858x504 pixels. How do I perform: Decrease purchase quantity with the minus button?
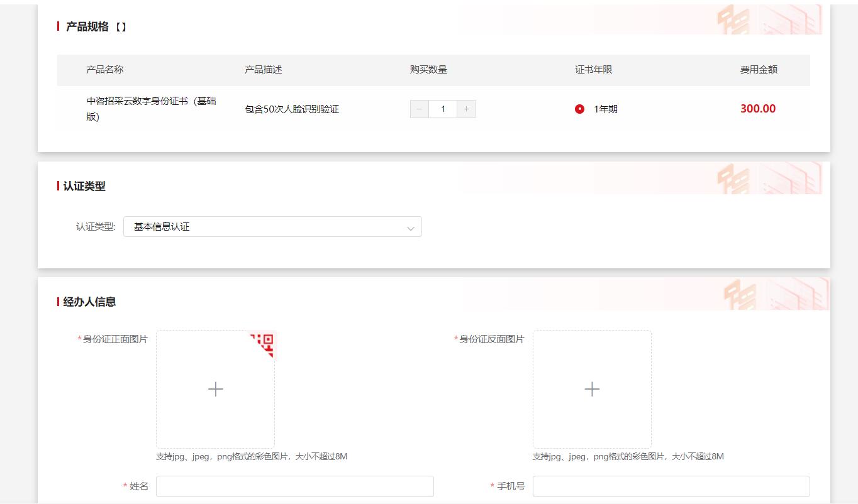tap(420, 109)
